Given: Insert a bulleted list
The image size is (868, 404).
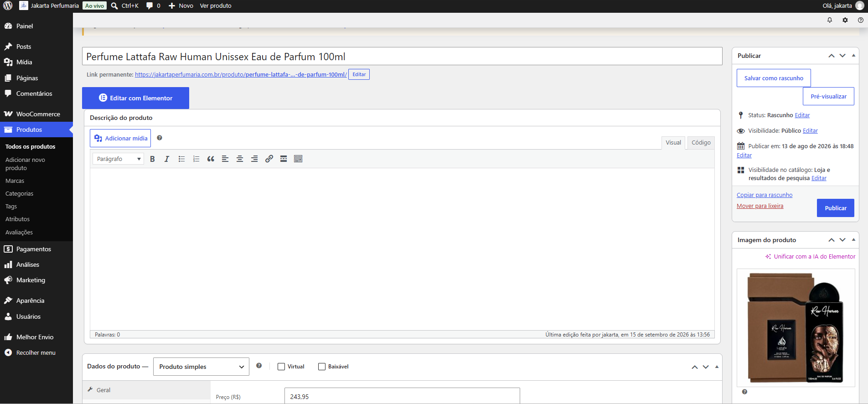Looking at the screenshot, I should (x=181, y=159).
